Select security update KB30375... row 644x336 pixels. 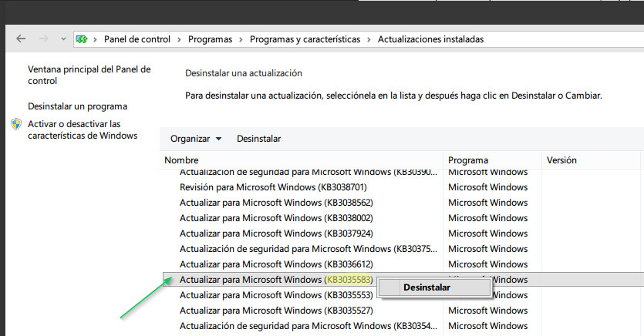coord(309,249)
